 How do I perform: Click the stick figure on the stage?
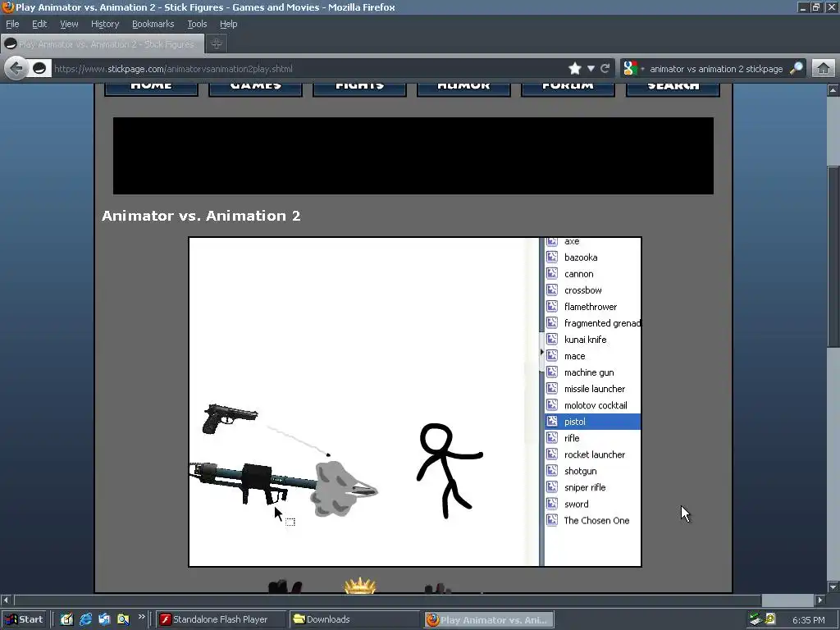click(x=449, y=470)
